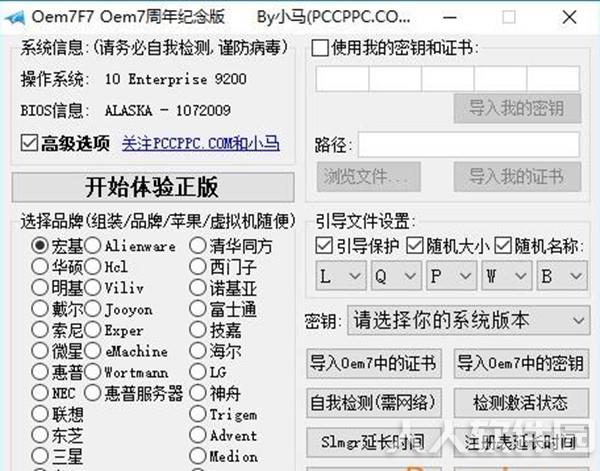Screen dimensions: 600x471
Task: Uncheck 随机名称 checkbox
Action: pyautogui.click(x=502, y=246)
